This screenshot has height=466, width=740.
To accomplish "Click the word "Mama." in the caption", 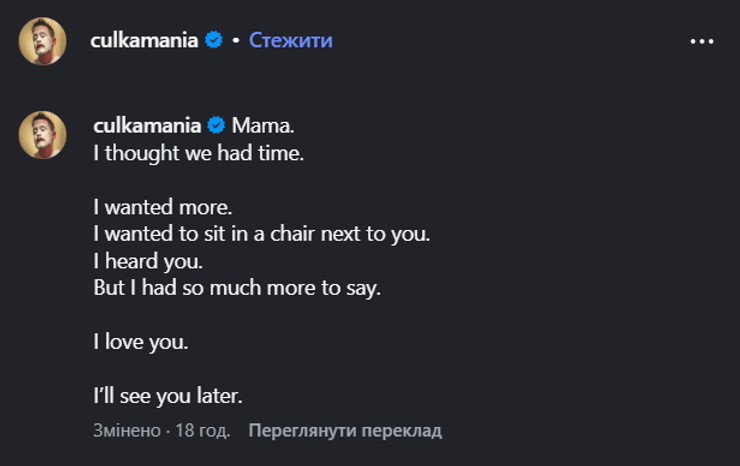I will pos(264,126).
